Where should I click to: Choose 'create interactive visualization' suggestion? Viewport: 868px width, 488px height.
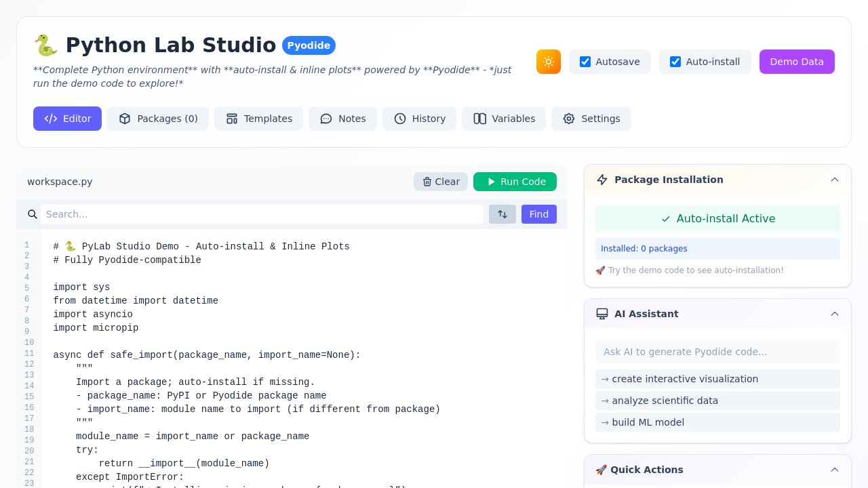717,379
